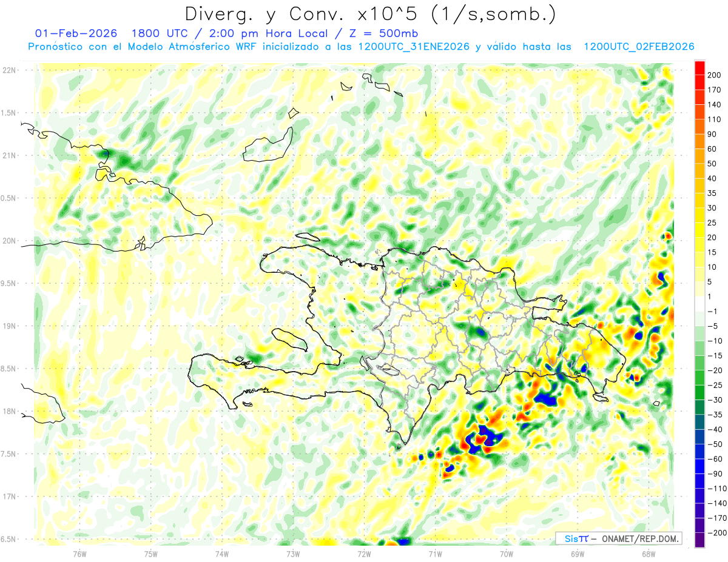The image size is (728, 562).
Task: Click the 'Z = 500mb' level text
Action: coord(383,33)
